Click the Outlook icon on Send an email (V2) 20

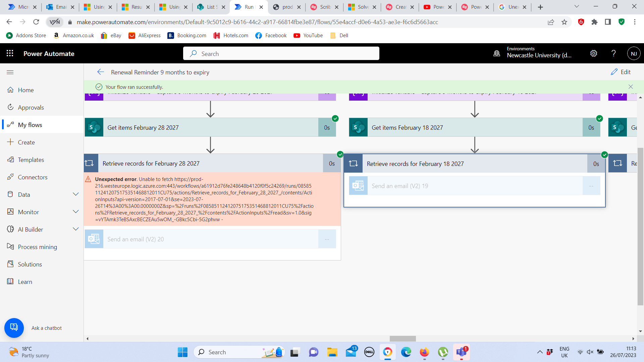pyautogui.click(x=94, y=239)
